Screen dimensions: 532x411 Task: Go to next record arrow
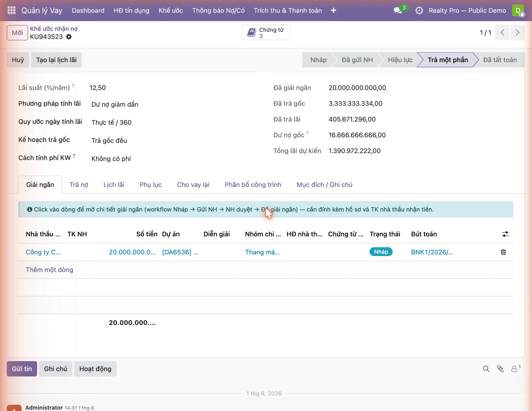point(517,32)
